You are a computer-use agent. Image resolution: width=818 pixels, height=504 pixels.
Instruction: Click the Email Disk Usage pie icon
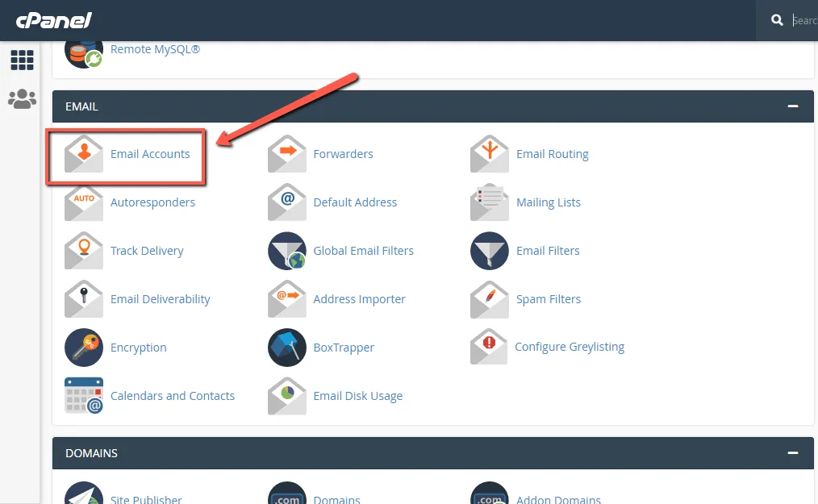287,396
